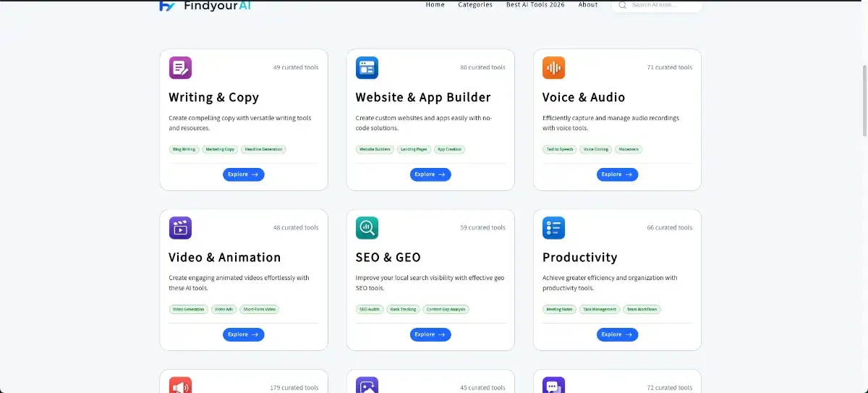Click the 59 curated tools label
Viewport: 868px width, 393px height.
point(482,227)
